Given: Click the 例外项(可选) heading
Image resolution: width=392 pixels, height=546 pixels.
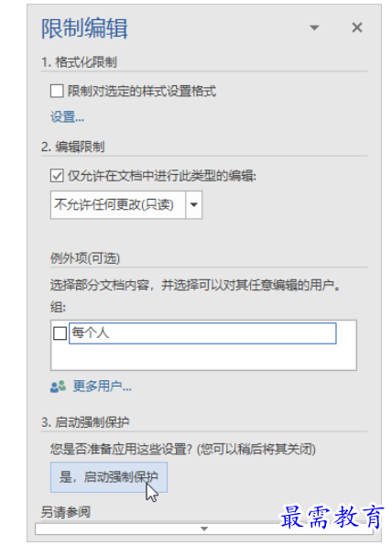Looking at the screenshot, I should [x=85, y=258].
